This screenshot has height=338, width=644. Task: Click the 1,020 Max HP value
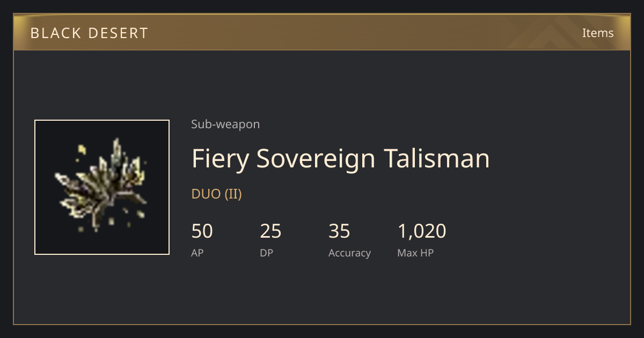[x=422, y=231]
